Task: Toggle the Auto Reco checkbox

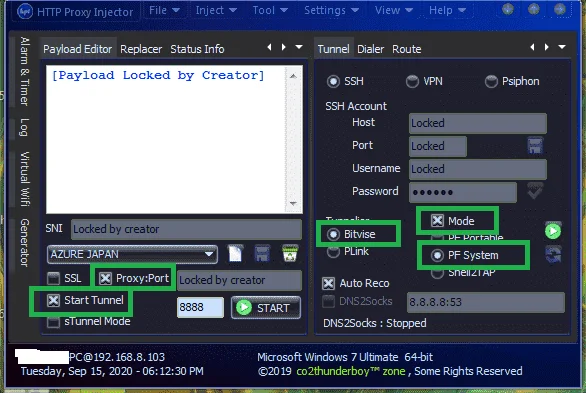Action: point(329,284)
